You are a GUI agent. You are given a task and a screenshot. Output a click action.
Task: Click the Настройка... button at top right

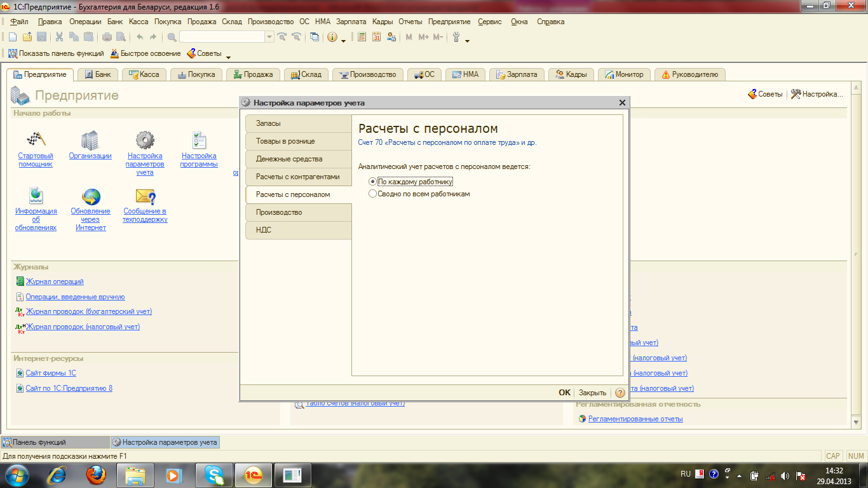point(817,94)
